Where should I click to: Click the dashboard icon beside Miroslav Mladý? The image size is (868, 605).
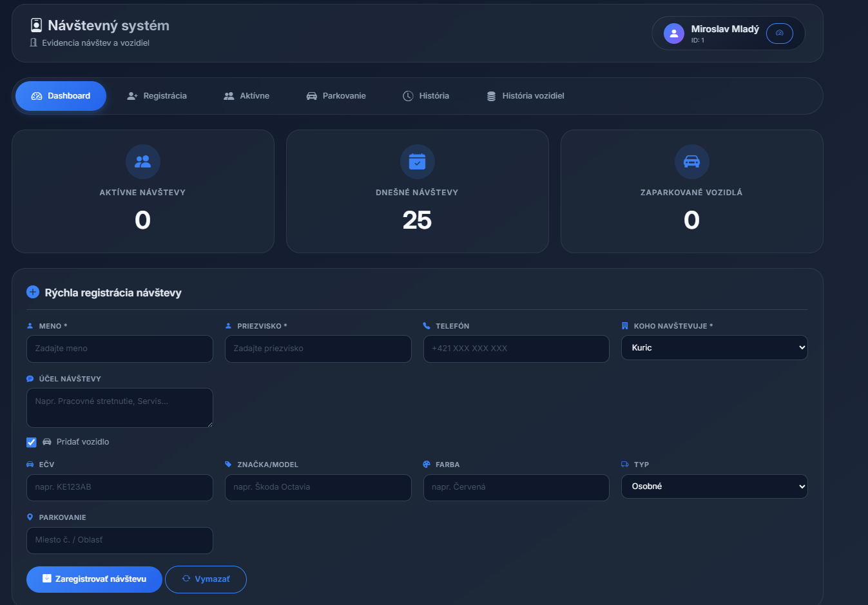coord(779,34)
